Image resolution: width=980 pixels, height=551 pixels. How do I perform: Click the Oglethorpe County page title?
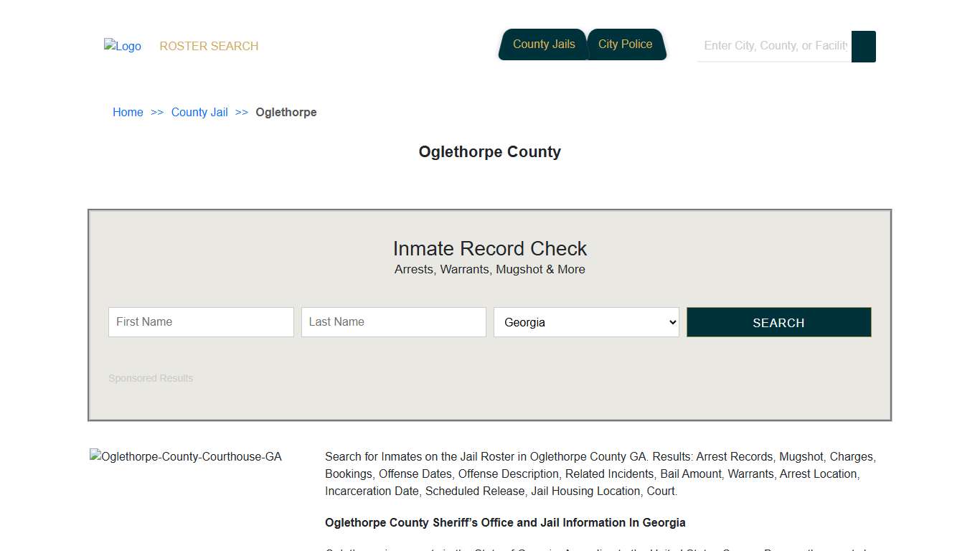[490, 151]
